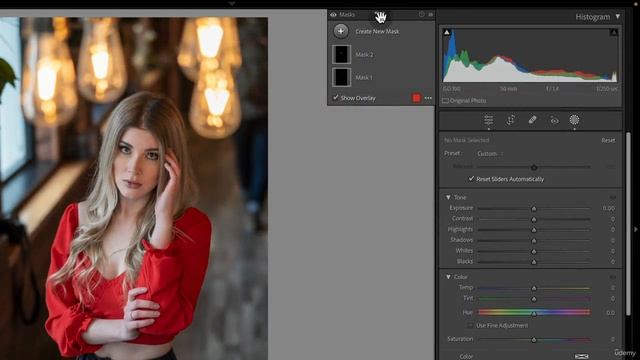Click the Shadows slider handle
The width and height of the screenshot is (640, 360).
tap(534, 240)
